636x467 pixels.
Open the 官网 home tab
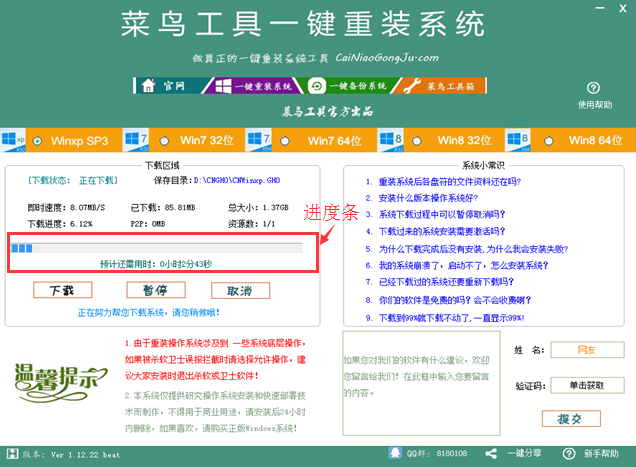(x=170, y=86)
